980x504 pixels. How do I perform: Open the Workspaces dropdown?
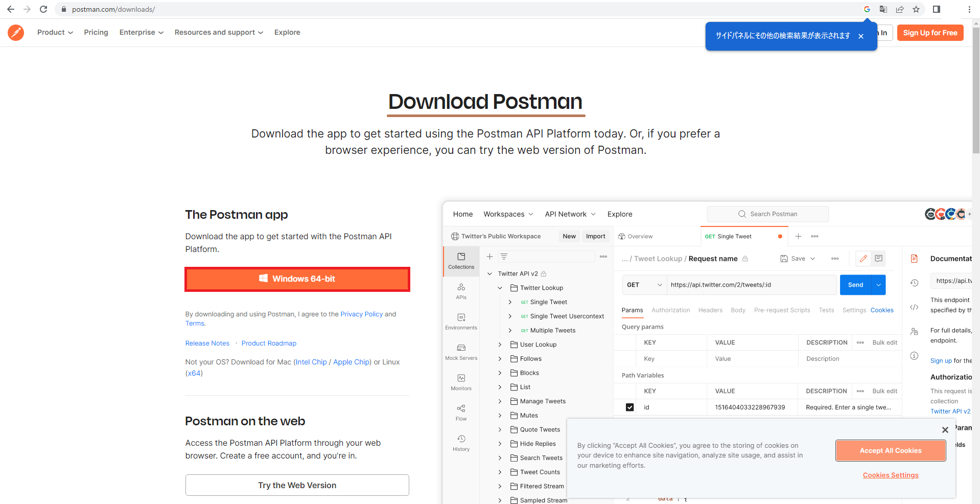click(508, 214)
